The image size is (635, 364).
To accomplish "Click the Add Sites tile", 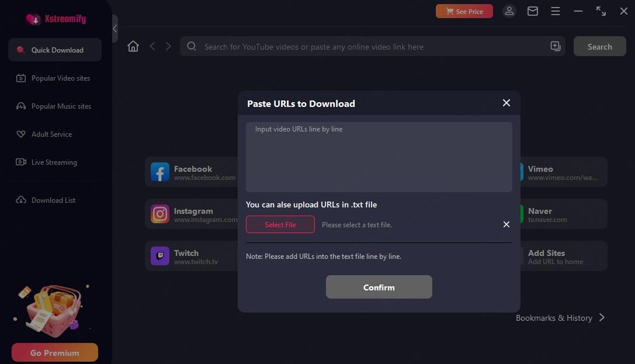I will tap(563, 256).
